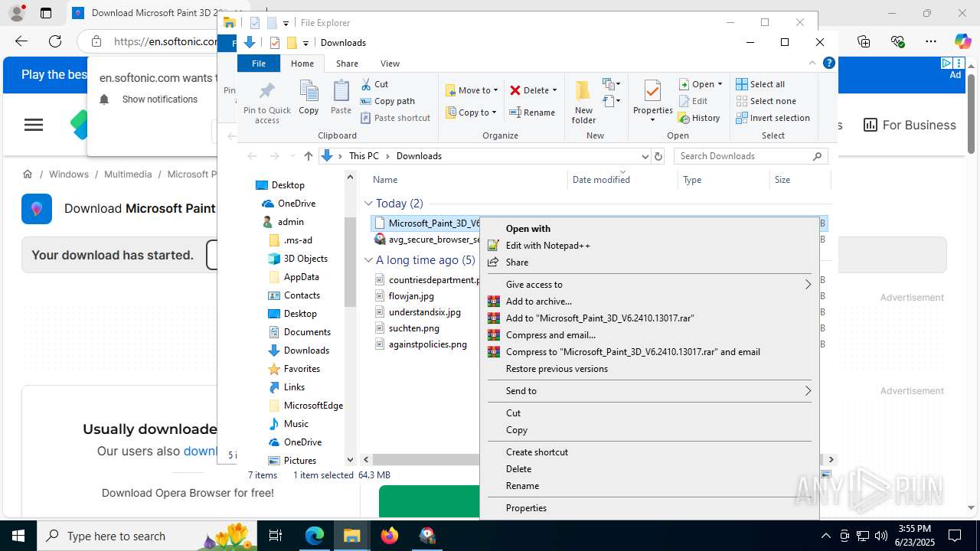This screenshot has width=980, height=551.
Task: Click Multimedia in the breadcrumb
Action: tap(128, 174)
